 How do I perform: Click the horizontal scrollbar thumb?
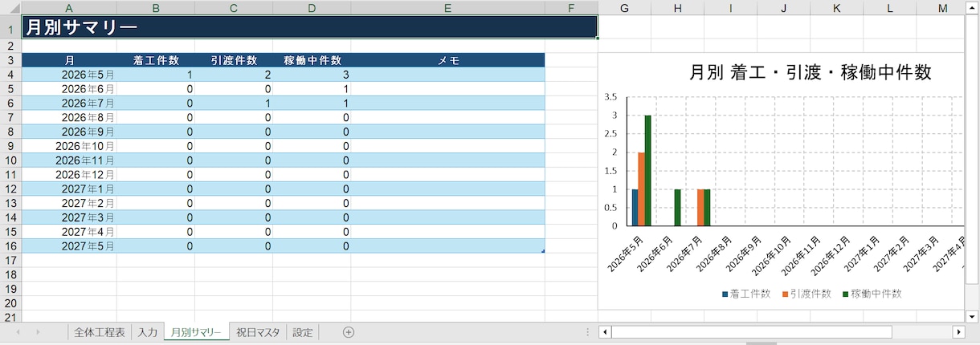[x=751, y=332]
